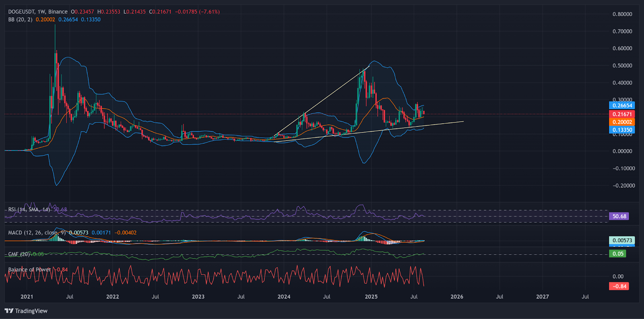
Task: Select the CMF (20) indicator legend
Action: pyautogui.click(x=19, y=254)
